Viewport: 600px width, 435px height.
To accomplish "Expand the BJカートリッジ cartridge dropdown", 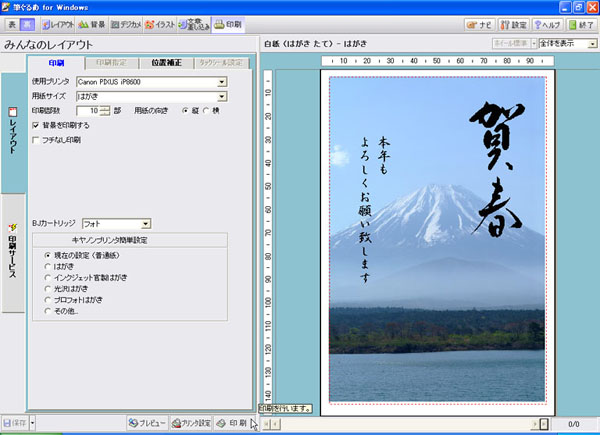I will tap(146, 224).
